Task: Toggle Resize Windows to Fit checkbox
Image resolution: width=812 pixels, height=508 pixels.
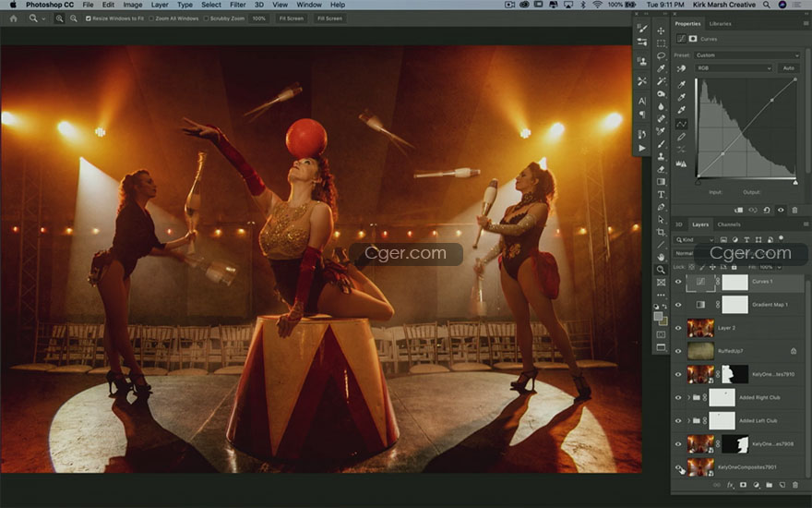Action: [x=89, y=18]
